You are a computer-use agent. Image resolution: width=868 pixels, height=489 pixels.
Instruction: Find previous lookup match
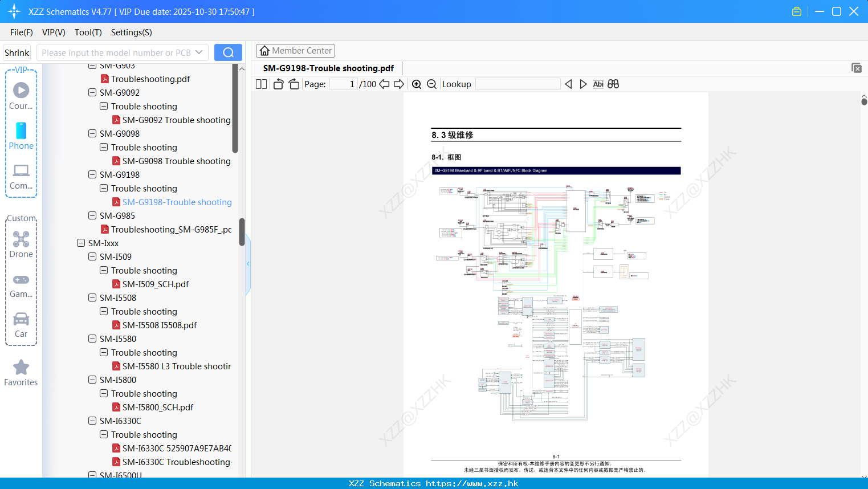tap(568, 84)
